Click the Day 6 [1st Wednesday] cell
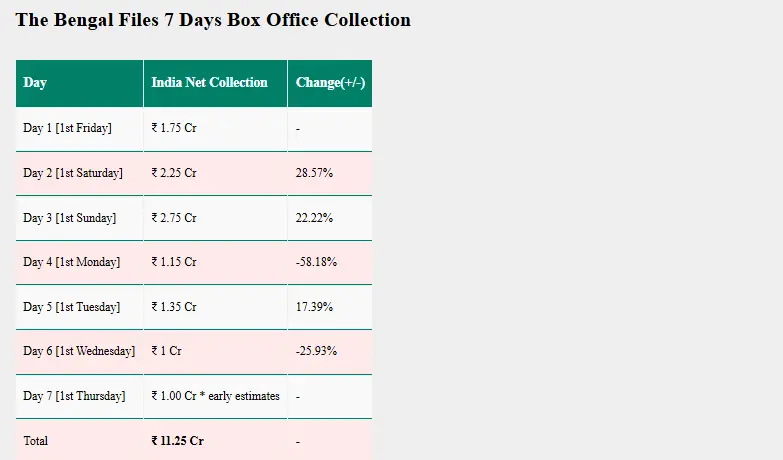Viewport: 783px width, 460px height. coord(79,352)
